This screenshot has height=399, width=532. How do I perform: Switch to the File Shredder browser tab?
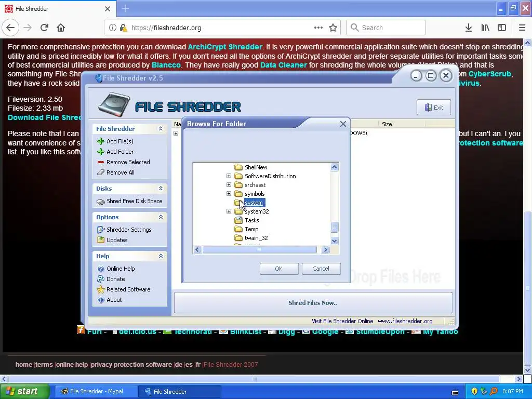(58, 8)
